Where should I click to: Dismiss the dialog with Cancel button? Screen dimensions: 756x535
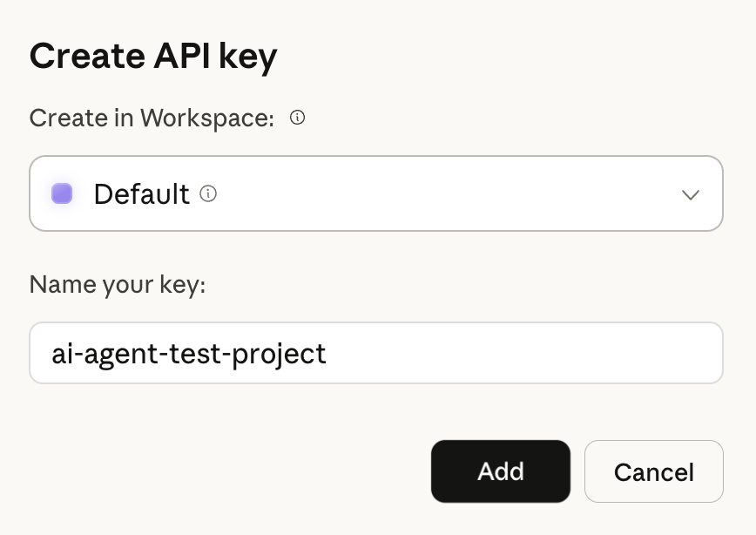coord(653,471)
